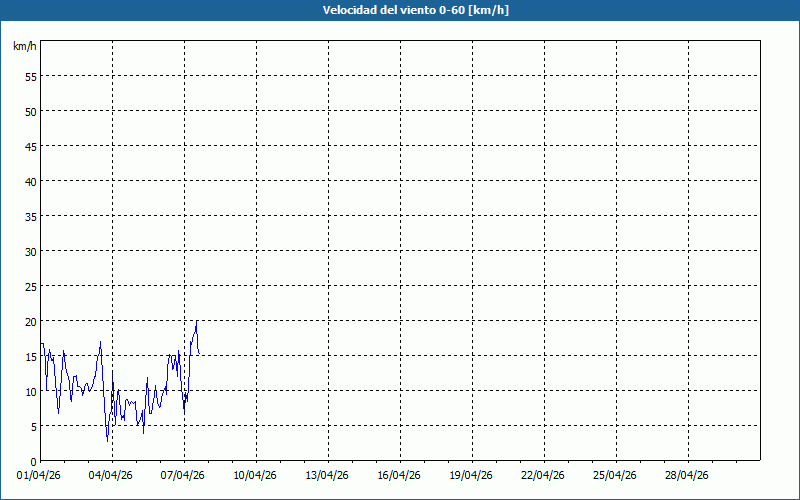800x500 pixels.
Task: Click the 0 value on the y-axis
Action: pos(34,460)
